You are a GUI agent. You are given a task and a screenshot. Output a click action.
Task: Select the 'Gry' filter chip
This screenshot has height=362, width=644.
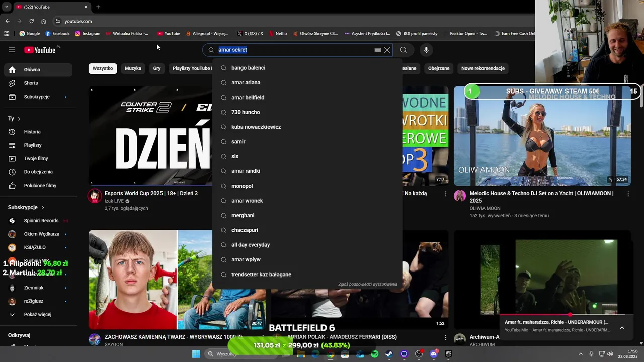coord(157,68)
